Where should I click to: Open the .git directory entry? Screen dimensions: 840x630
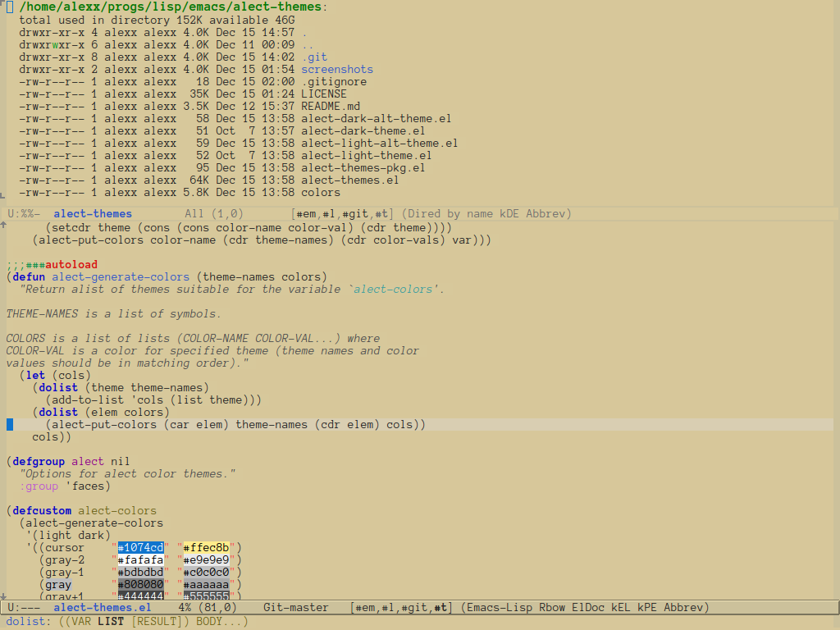[314, 57]
